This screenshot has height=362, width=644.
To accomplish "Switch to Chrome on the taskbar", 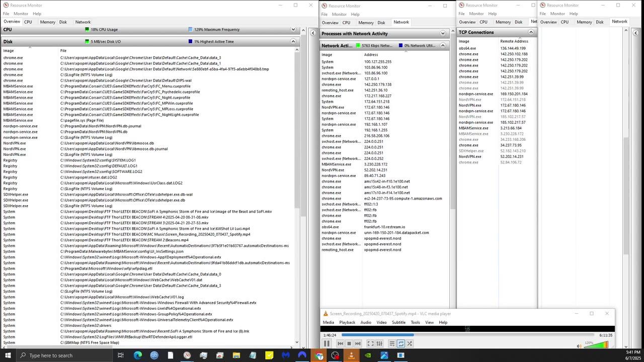I will click(318, 355).
